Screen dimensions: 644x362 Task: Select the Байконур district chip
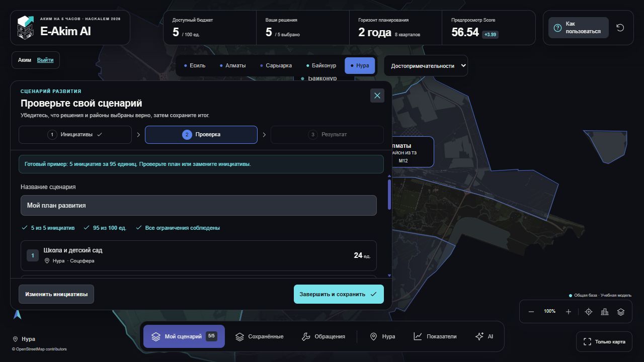click(x=321, y=65)
